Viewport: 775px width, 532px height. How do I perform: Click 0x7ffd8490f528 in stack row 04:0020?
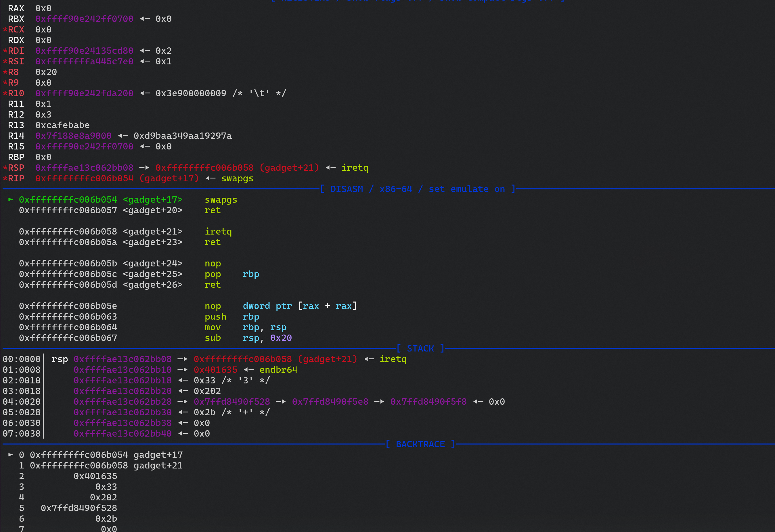click(232, 402)
